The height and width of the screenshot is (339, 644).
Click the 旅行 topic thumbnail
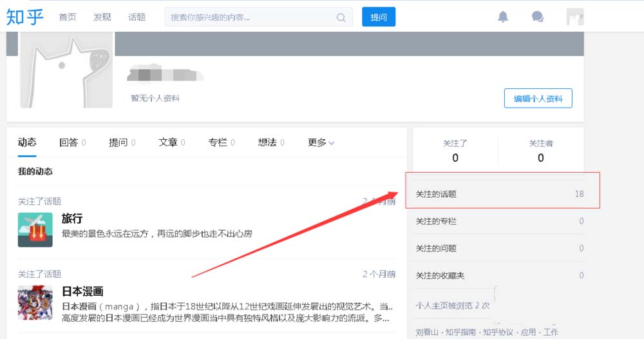pos(35,229)
